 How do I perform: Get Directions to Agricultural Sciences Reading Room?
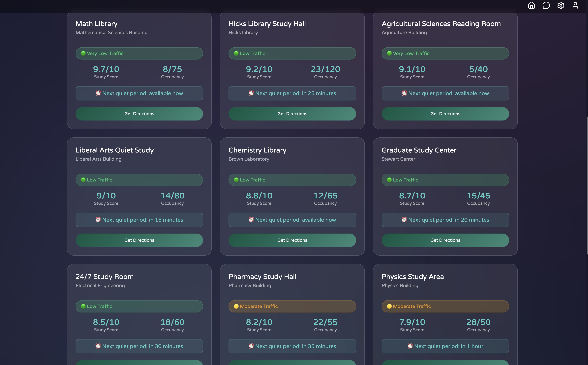[x=445, y=114]
